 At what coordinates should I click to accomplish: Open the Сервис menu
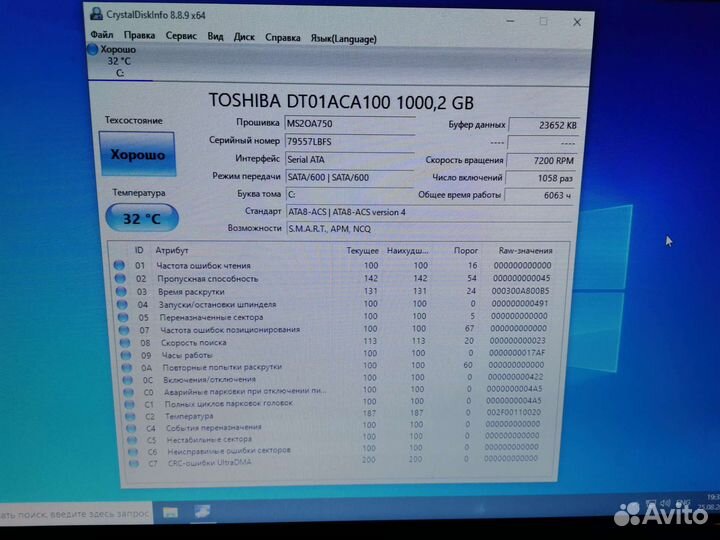181,36
